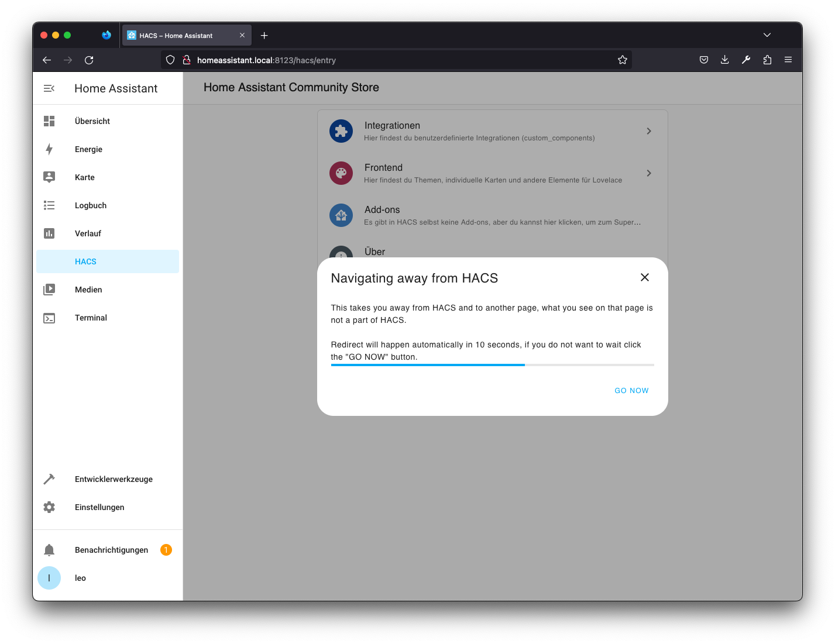Open the Pocket save icon
Viewport: 835px width, 644px height.
pos(704,60)
